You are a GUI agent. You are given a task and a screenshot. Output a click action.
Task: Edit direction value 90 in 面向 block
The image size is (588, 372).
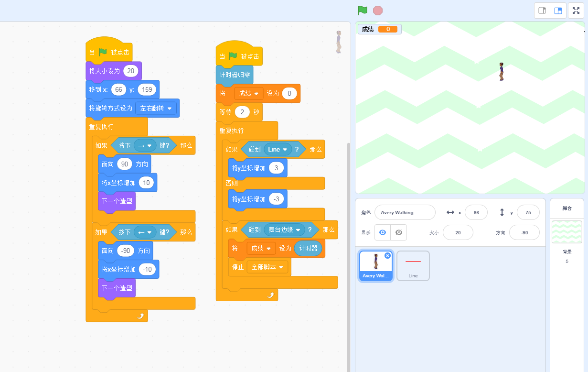(x=125, y=164)
